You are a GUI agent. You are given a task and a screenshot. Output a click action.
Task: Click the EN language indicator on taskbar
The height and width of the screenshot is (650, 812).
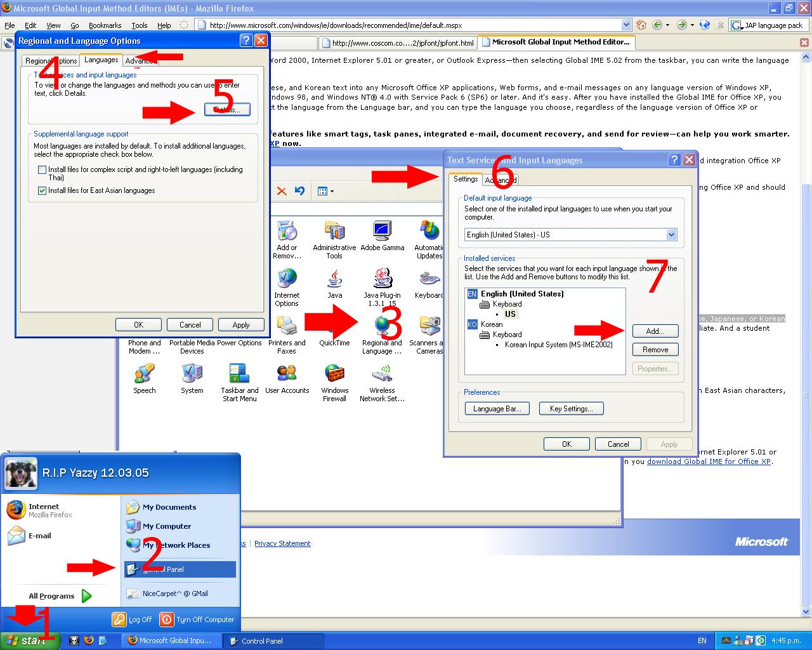(x=702, y=640)
